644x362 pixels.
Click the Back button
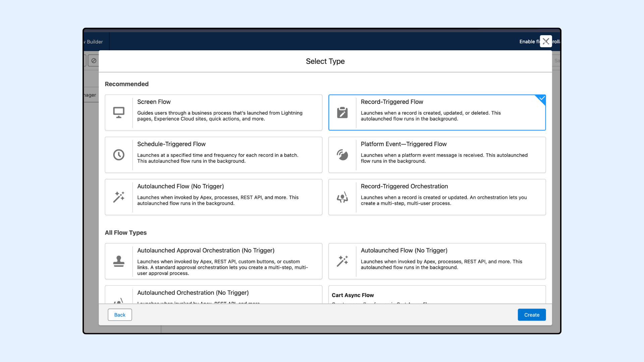tap(120, 315)
